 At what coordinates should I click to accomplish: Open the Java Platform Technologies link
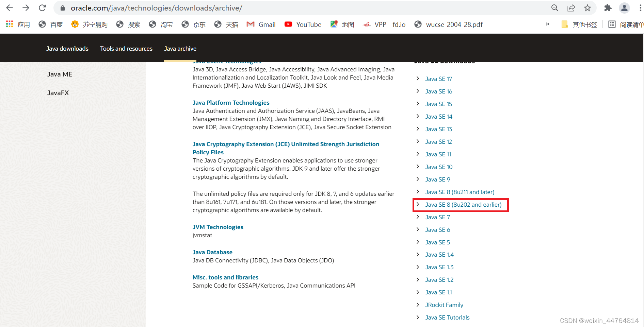[x=231, y=103]
